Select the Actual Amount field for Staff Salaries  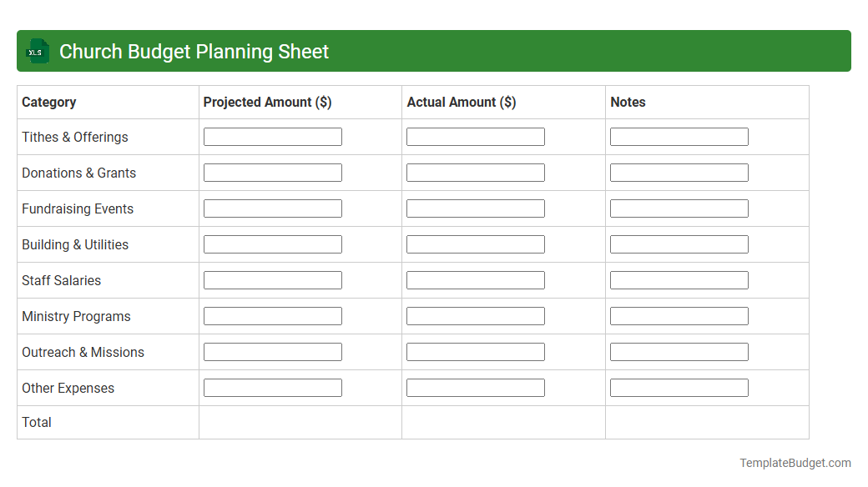[475, 279]
